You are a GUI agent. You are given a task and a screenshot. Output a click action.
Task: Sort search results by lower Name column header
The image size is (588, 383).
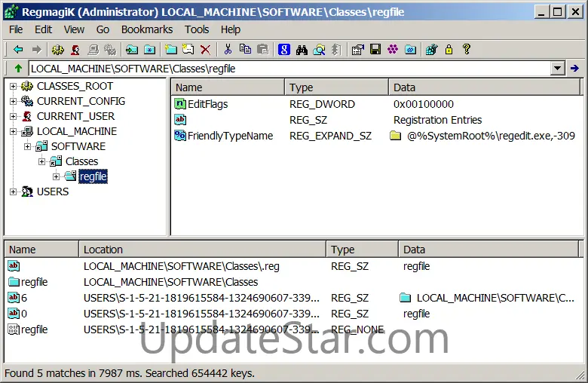41,250
